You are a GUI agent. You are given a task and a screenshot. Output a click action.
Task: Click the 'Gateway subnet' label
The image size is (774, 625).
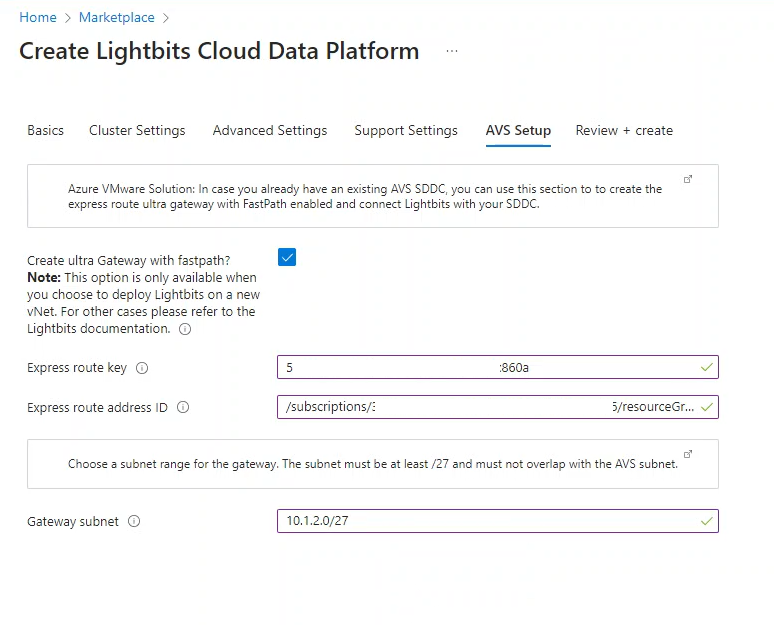coord(73,521)
